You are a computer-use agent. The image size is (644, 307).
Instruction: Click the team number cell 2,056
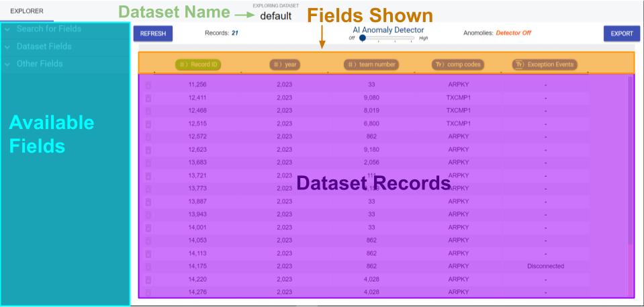pos(371,163)
